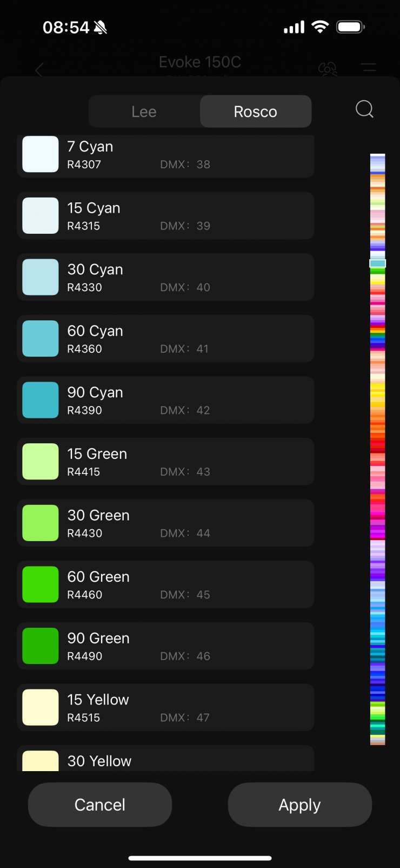
Task: Select the 30 Green DMX 44 row
Action: point(165,523)
